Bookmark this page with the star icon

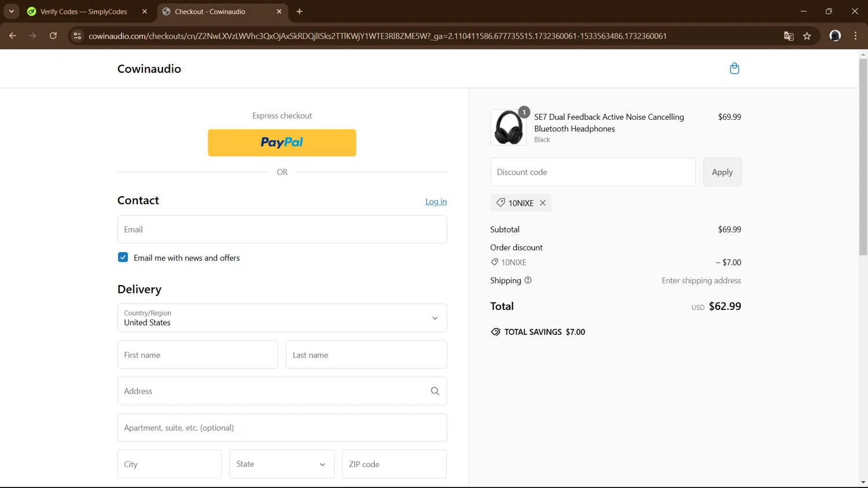click(x=807, y=36)
